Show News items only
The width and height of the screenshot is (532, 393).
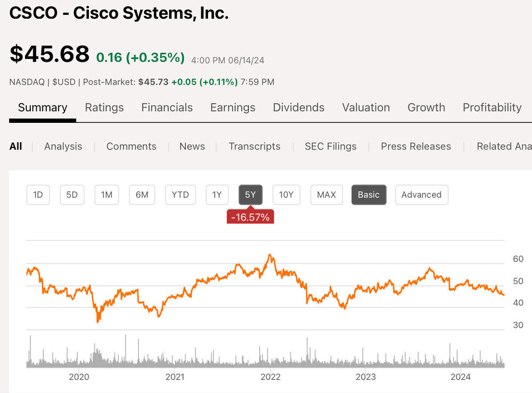(x=192, y=146)
